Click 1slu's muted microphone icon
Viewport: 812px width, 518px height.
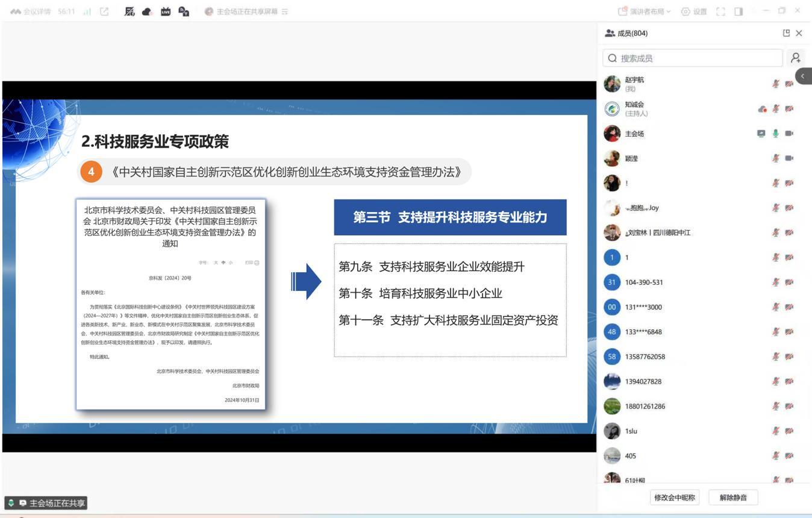(776, 431)
